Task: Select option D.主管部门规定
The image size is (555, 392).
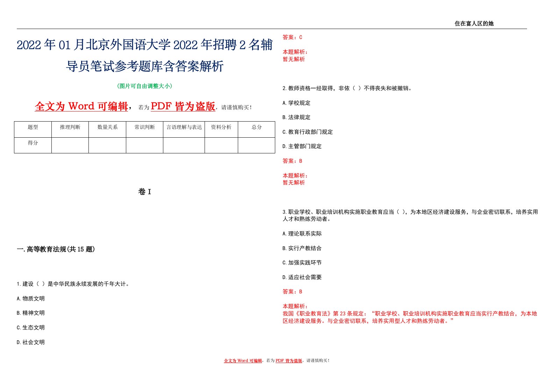Action: click(302, 146)
